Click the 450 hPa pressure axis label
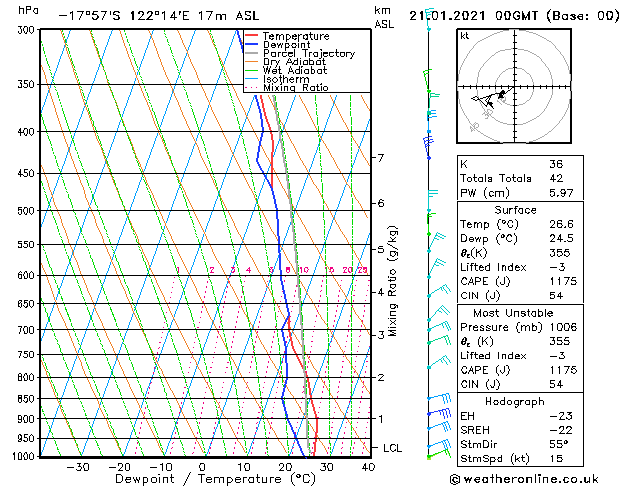Viewport: 629px width, 486px height. tap(28, 174)
